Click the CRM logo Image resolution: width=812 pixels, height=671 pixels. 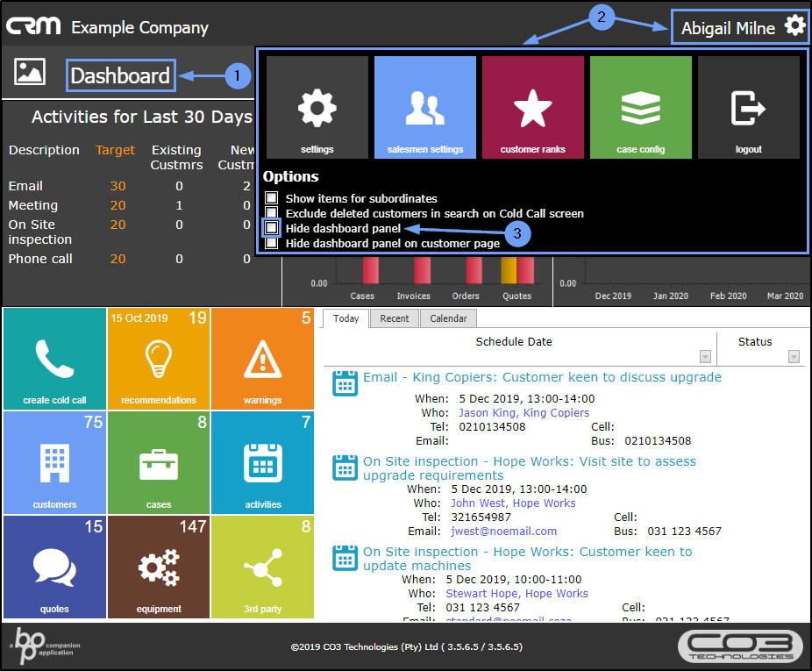pyautogui.click(x=33, y=26)
